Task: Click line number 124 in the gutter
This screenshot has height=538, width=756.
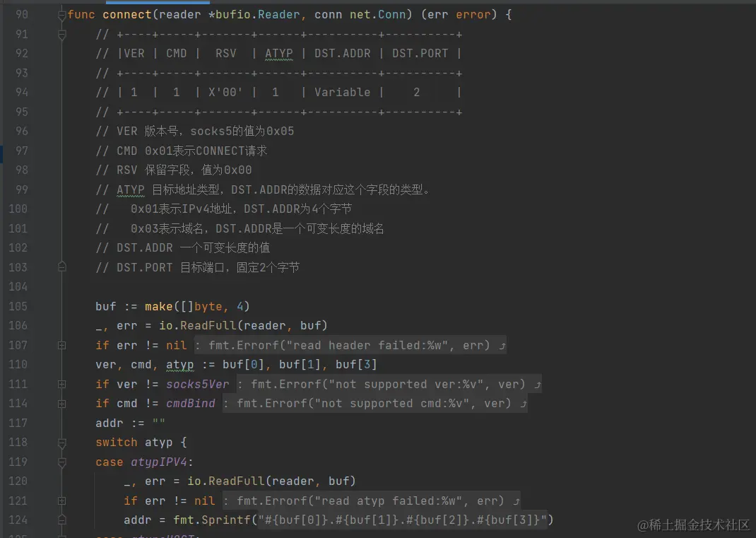Action: pyautogui.click(x=18, y=520)
